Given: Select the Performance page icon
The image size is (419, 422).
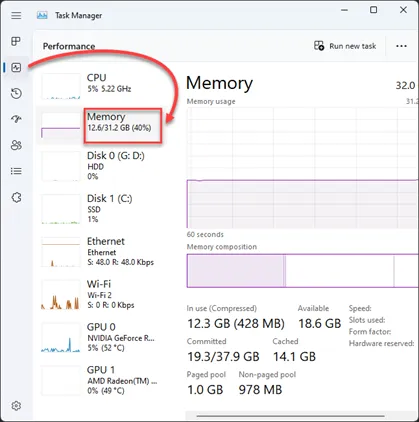Looking at the screenshot, I should pyautogui.click(x=16, y=68).
